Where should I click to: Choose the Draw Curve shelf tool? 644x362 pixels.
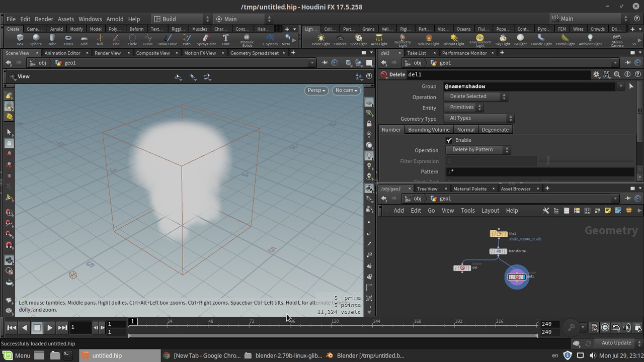(168, 40)
